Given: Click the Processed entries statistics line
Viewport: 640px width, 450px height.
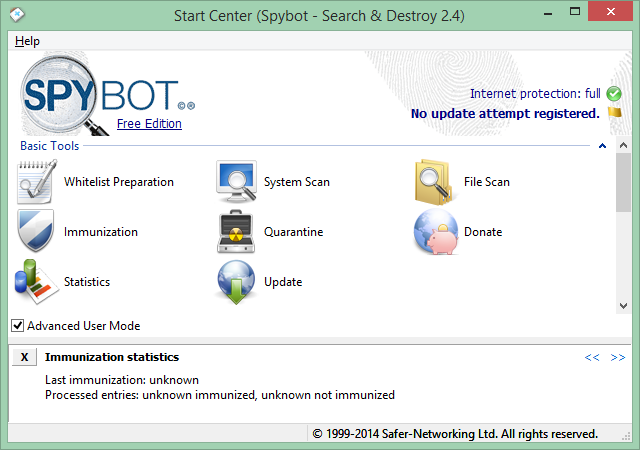Looking at the screenshot, I should click(220, 395).
